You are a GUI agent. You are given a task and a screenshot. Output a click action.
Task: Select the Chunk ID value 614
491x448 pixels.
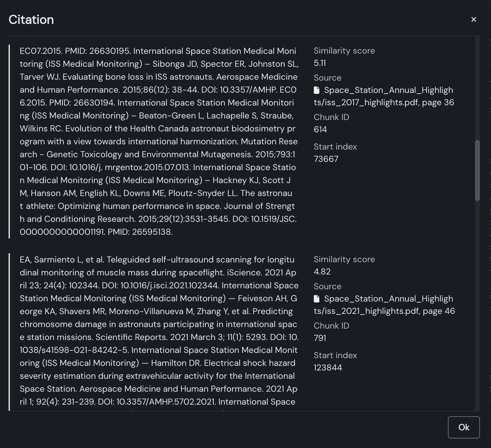[x=320, y=130]
